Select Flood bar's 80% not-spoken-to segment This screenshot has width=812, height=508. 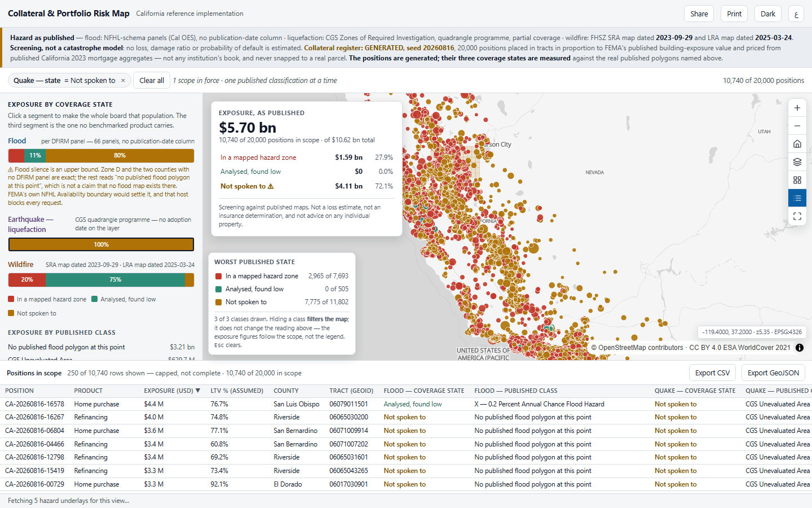[120, 156]
